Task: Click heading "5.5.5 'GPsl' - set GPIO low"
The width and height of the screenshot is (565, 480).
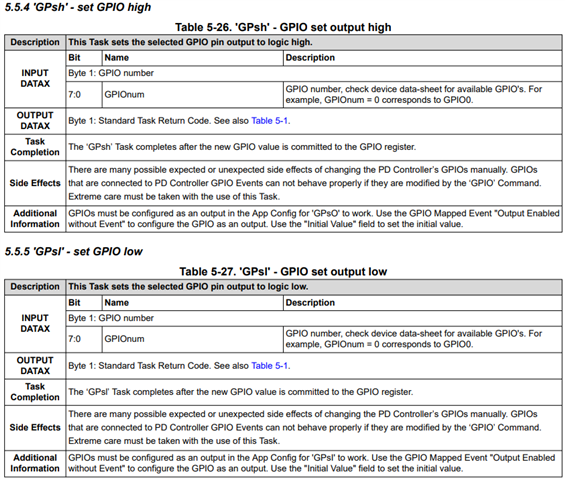Action: [x=74, y=252]
